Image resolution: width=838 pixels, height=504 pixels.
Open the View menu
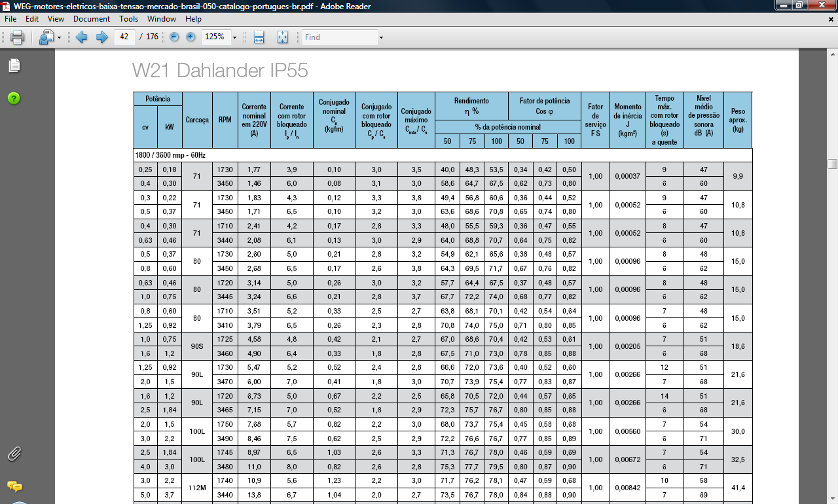tap(56, 19)
